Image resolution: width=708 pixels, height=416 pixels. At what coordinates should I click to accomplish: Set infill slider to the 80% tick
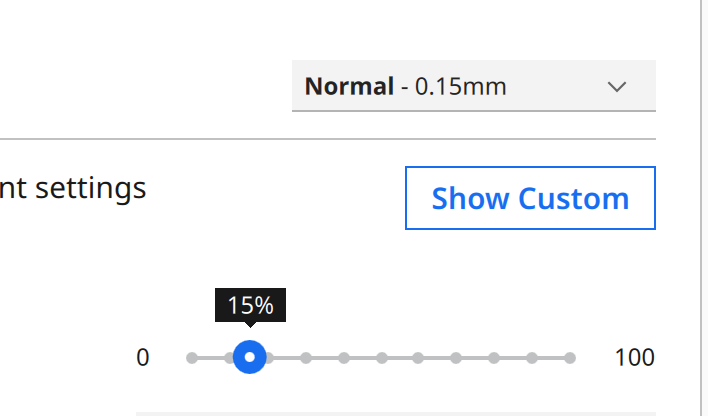(494, 357)
